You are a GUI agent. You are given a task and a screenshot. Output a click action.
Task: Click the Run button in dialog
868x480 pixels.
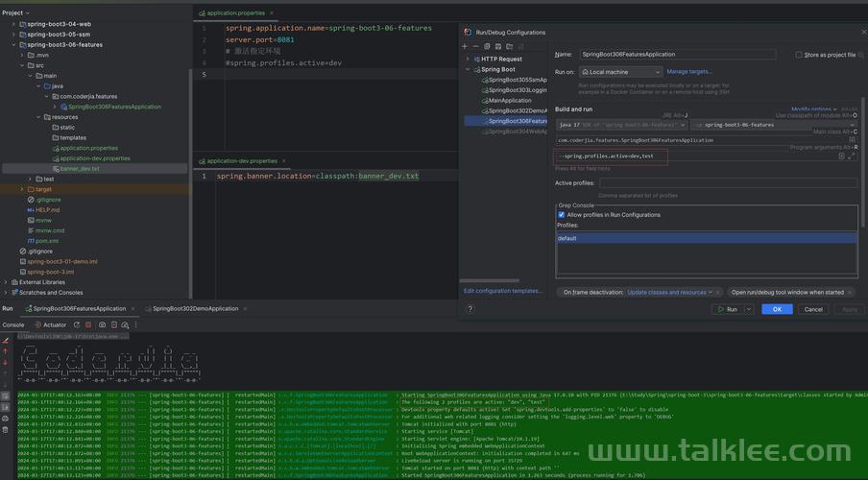(728, 309)
